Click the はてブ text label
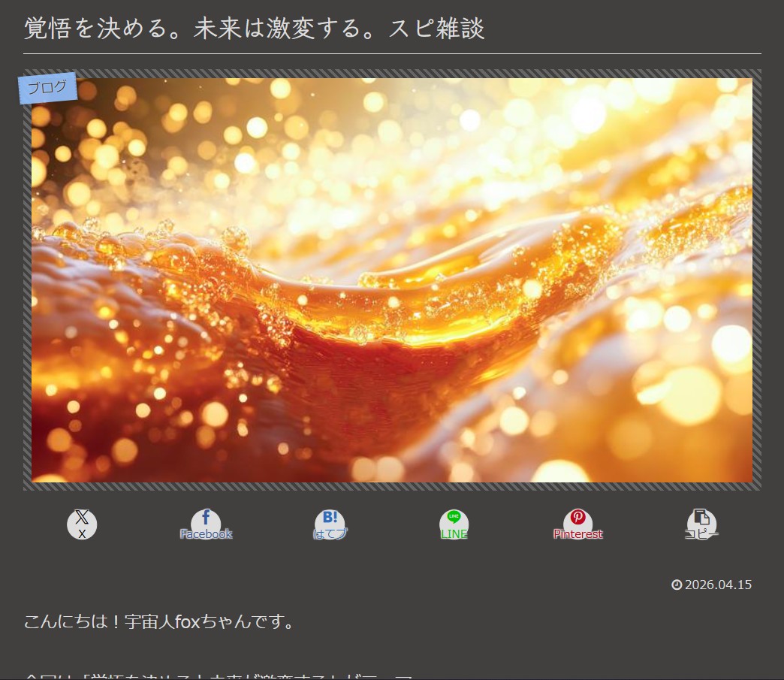784x680 pixels. click(330, 533)
